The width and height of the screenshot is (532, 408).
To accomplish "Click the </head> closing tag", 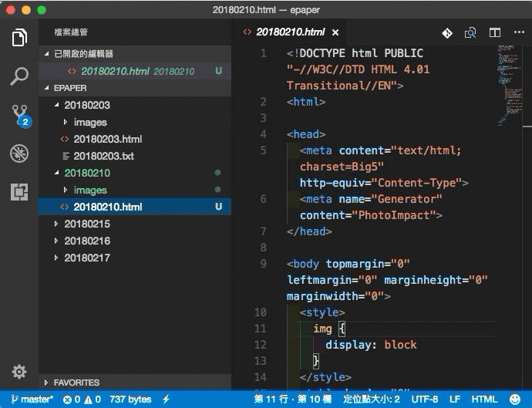I will (309, 231).
